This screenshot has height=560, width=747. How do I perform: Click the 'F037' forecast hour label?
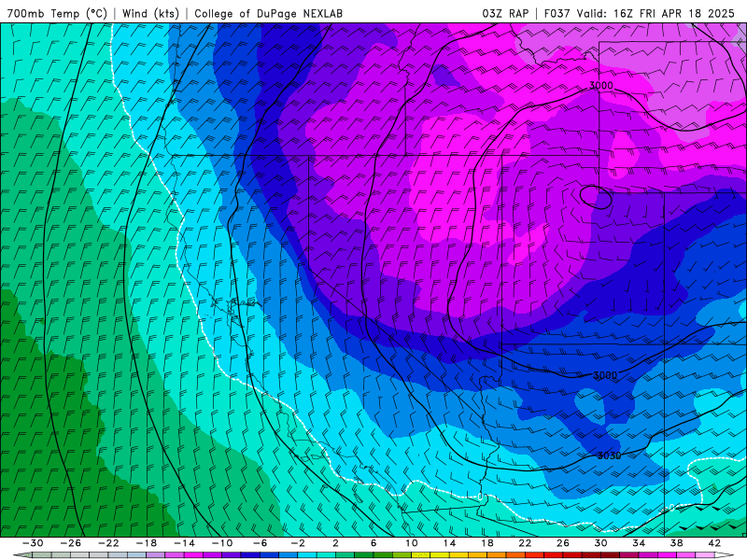pyautogui.click(x=557, y=13)
